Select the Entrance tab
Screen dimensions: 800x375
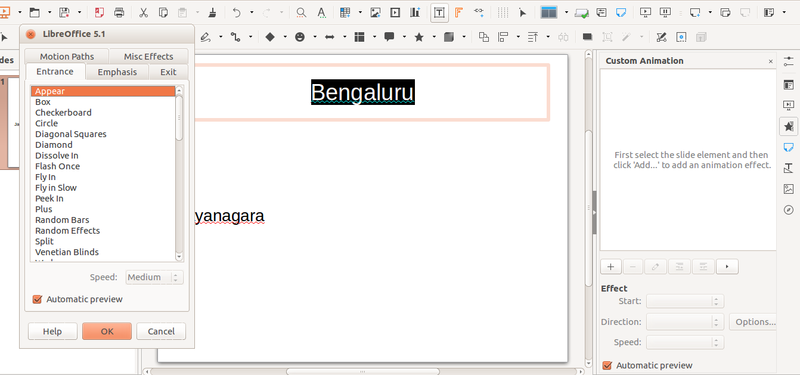point(55,71)
